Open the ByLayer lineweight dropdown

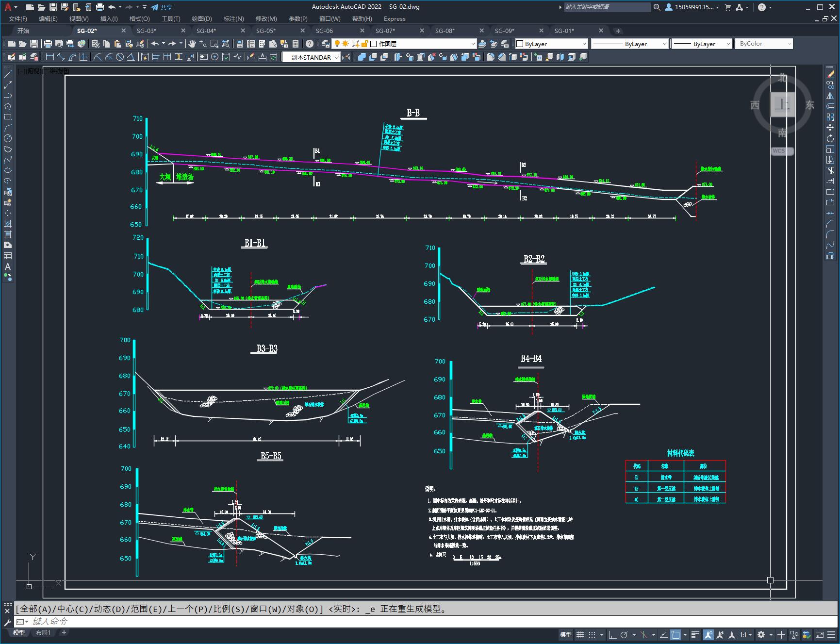[x=702, y=44]
